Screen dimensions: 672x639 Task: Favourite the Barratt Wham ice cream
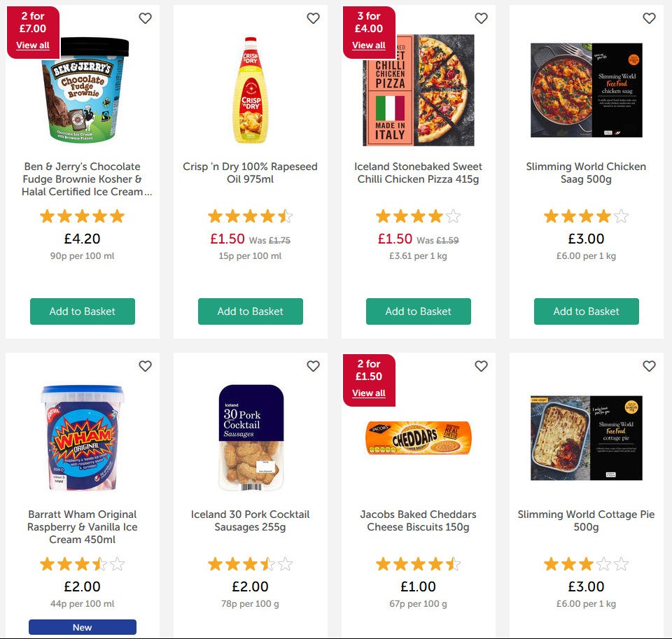pos(146,366)
